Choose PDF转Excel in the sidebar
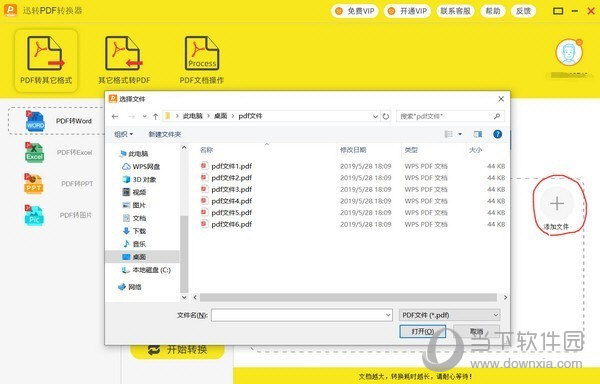This screenshot has height=384, width=600. [x=59, y=152]
